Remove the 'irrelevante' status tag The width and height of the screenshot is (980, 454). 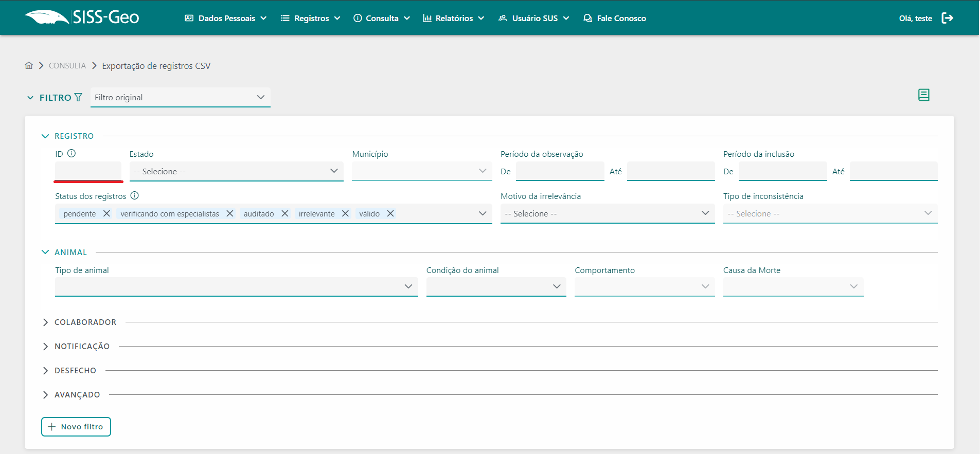click(345, 213)
